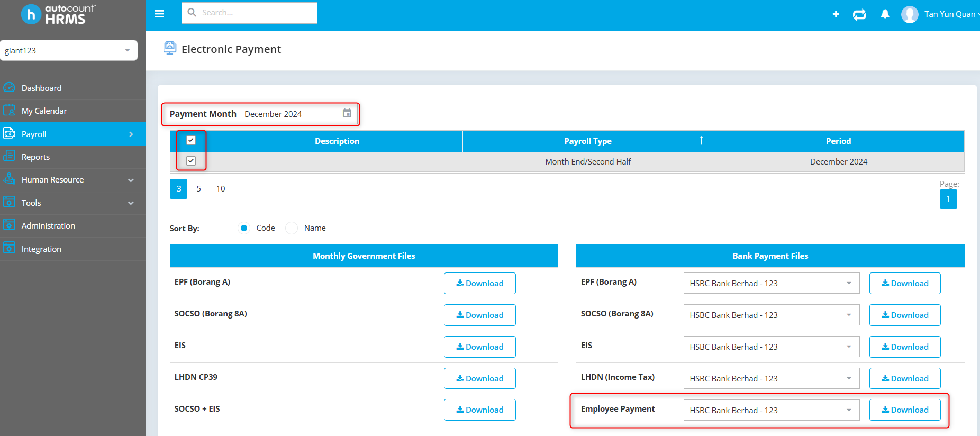980x436 pixels.
Task: Open the giant123 company dropdown
Action: point(69,50)
